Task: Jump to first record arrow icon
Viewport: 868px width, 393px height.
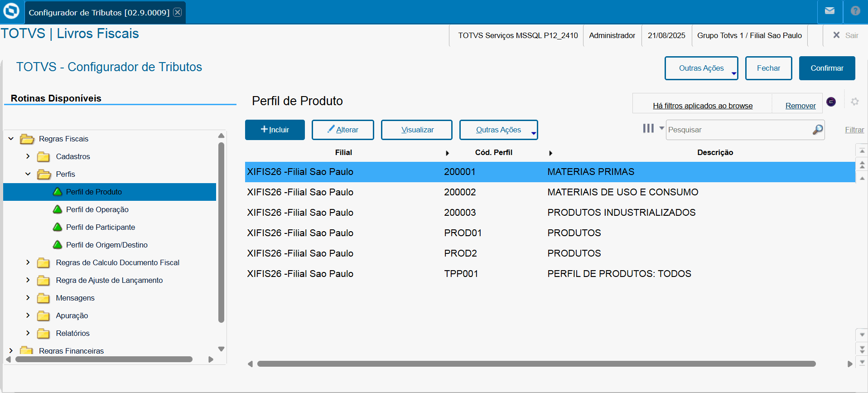Action: point(862,150)
